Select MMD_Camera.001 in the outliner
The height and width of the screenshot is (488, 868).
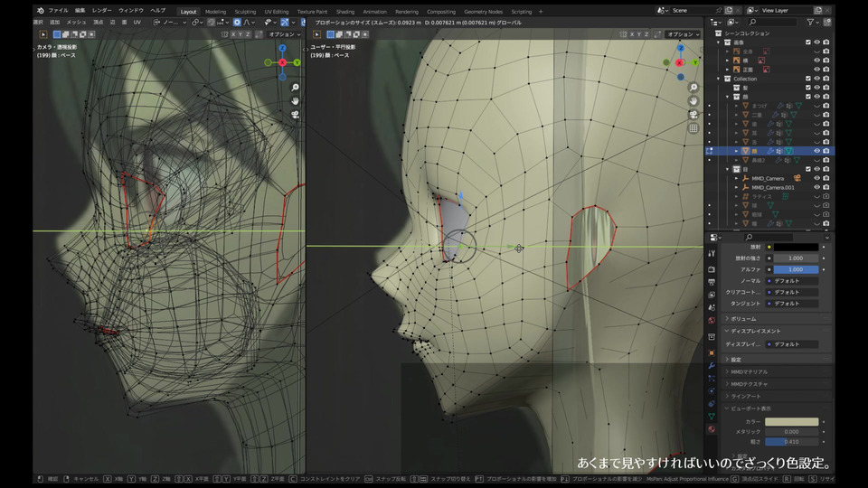click(772, 187)
